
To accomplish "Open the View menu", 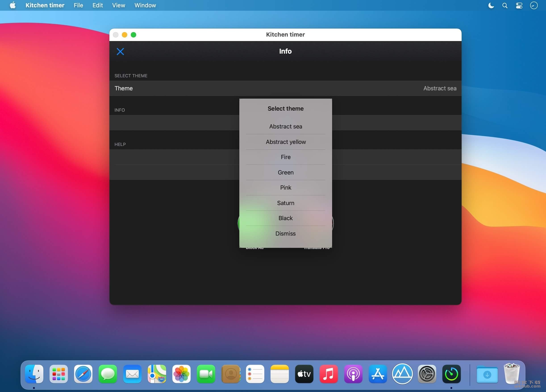I will 119,5.
